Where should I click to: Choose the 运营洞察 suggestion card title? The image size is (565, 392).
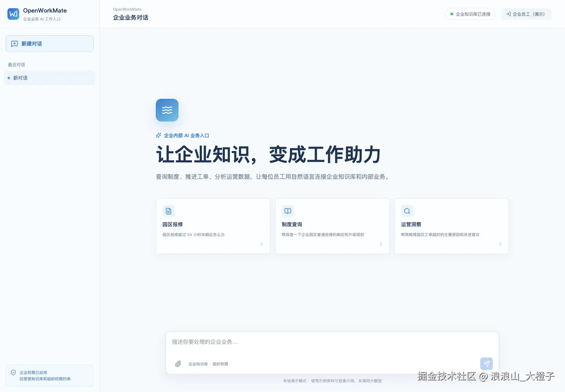tap(411, 225)
